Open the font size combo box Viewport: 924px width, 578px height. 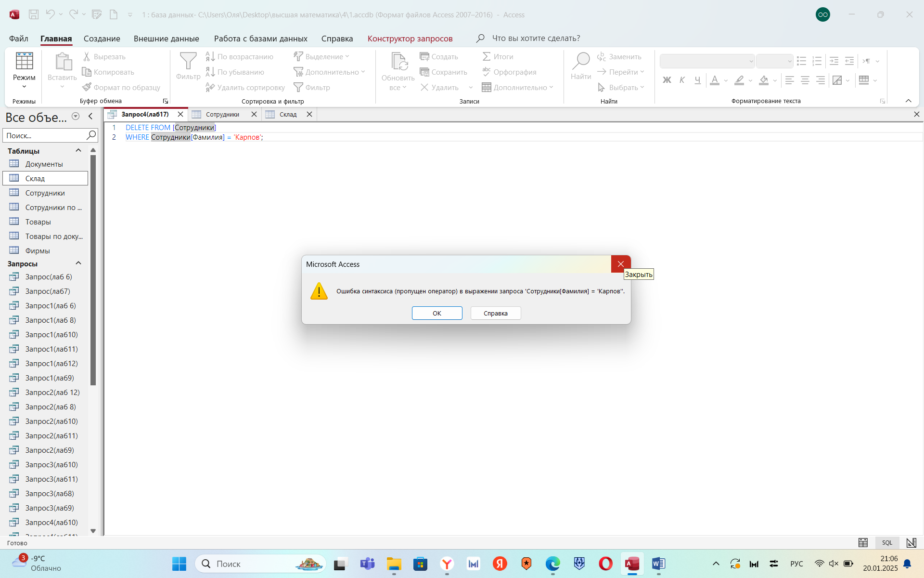click(x=774, y=61)
